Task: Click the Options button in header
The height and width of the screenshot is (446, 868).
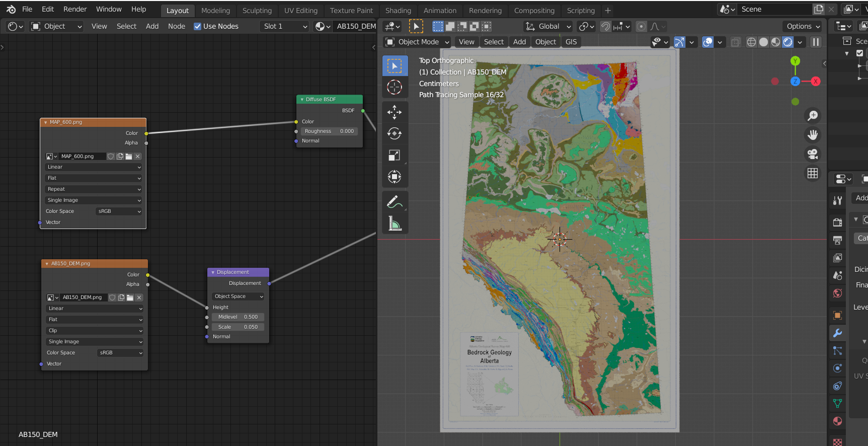Action: [x=803, y=26]
